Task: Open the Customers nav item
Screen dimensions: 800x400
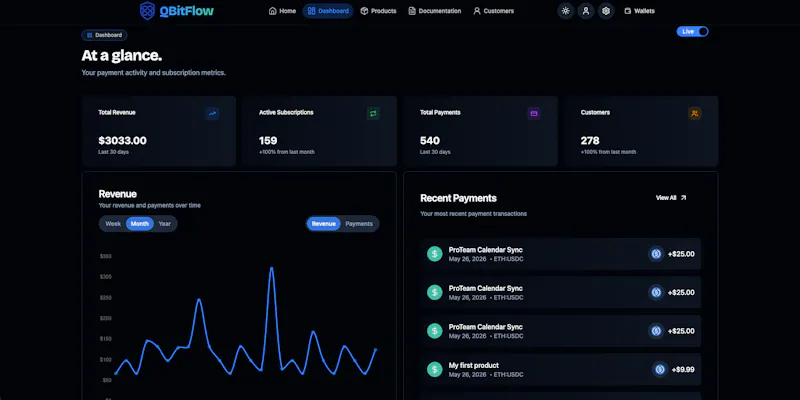Action: 493,11
